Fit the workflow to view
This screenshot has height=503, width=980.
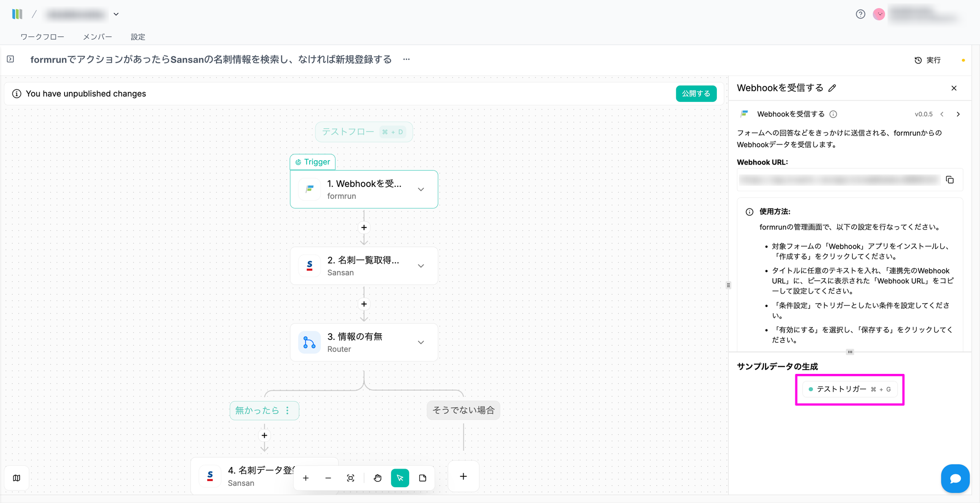351,478
